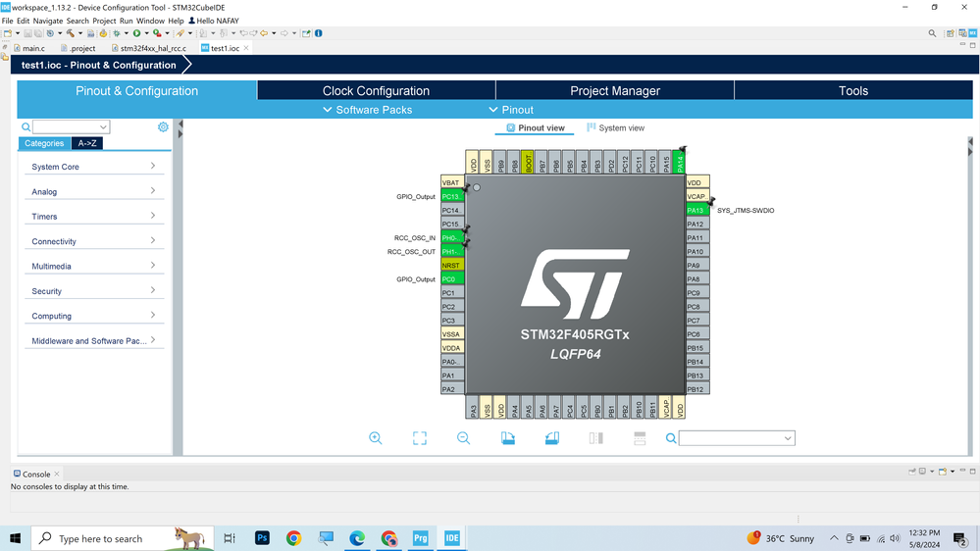This screenshot has height=551, width=980.
Task: Open the notifications center icon
Action: 960,538
